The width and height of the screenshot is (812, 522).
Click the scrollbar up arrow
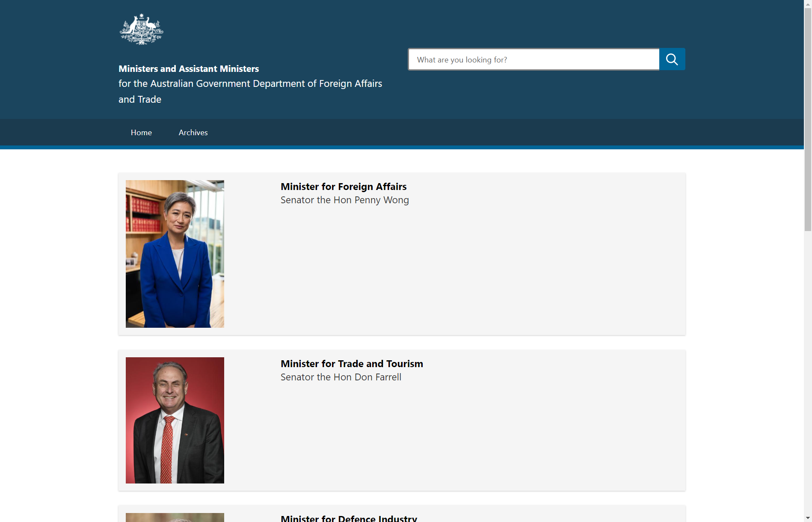pyautogui.click(x=808, y=3)
